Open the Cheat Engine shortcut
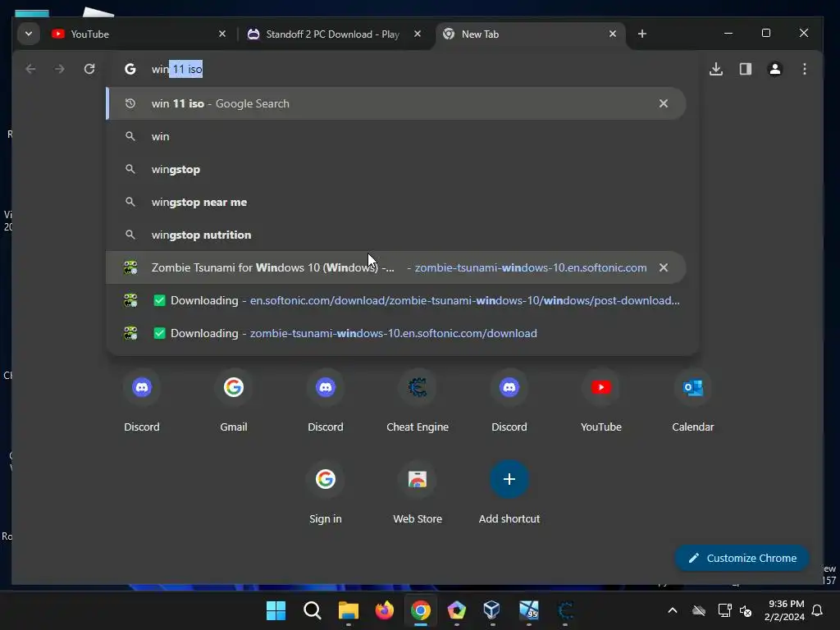 (418, 400)
